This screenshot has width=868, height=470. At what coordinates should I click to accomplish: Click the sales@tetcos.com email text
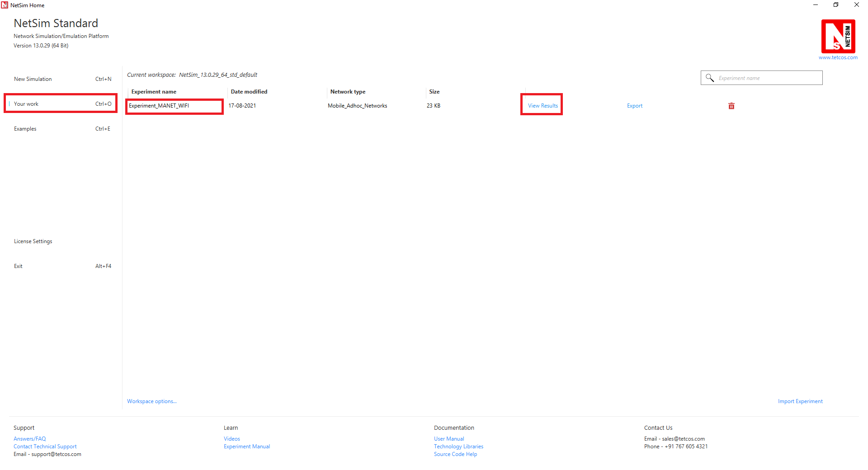683,439
